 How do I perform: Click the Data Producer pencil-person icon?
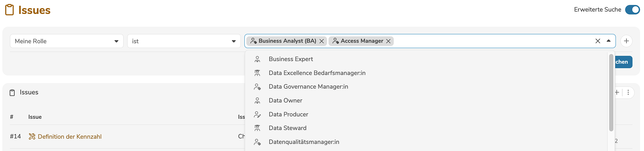[257, 114]
